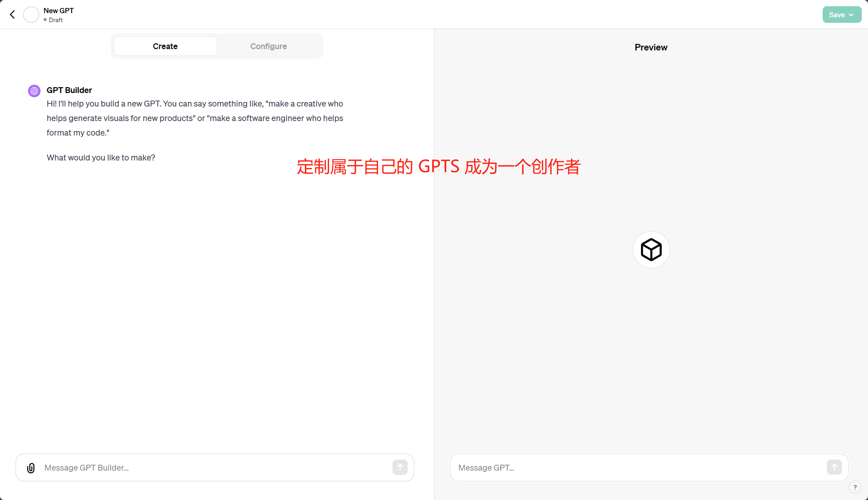Click the "What would you like to make?" text
The width and height of the screenshot is (868, 500).
pos(101,158)
